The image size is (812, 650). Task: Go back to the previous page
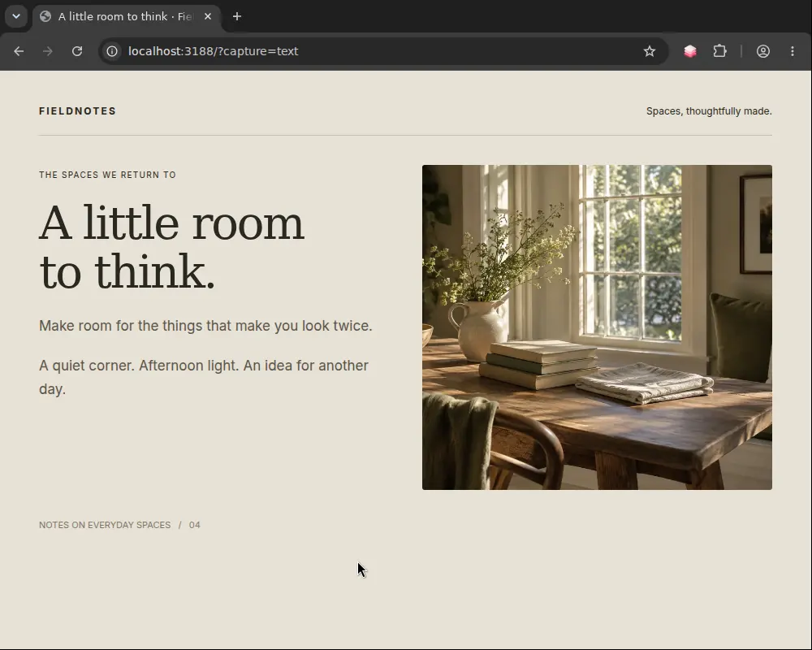click(x=19, y=51)
